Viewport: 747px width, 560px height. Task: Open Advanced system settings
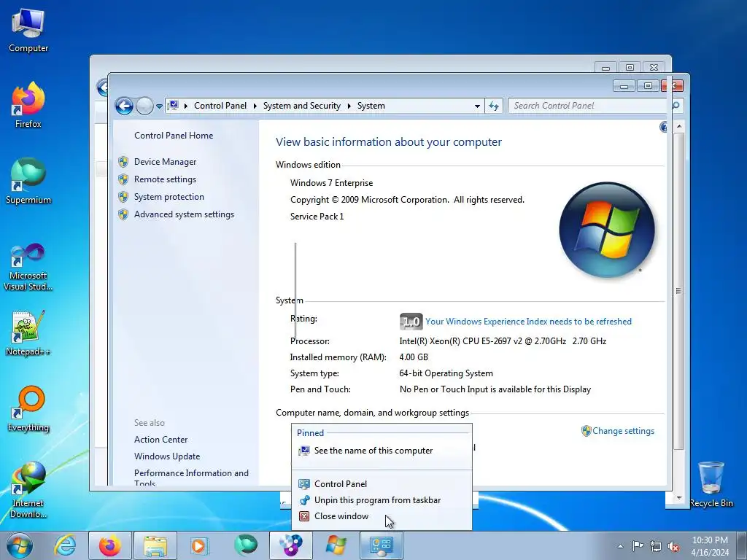tap(184, 215)
